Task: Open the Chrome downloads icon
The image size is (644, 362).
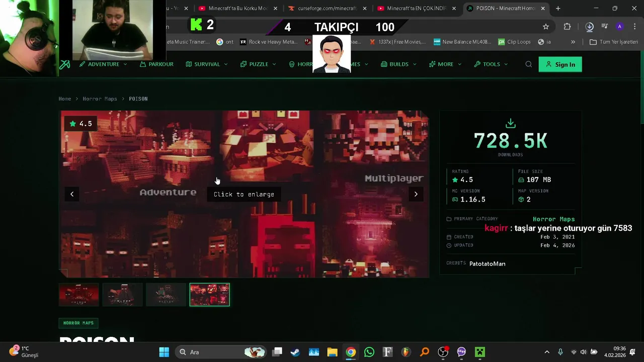Action: coord(590,27)
